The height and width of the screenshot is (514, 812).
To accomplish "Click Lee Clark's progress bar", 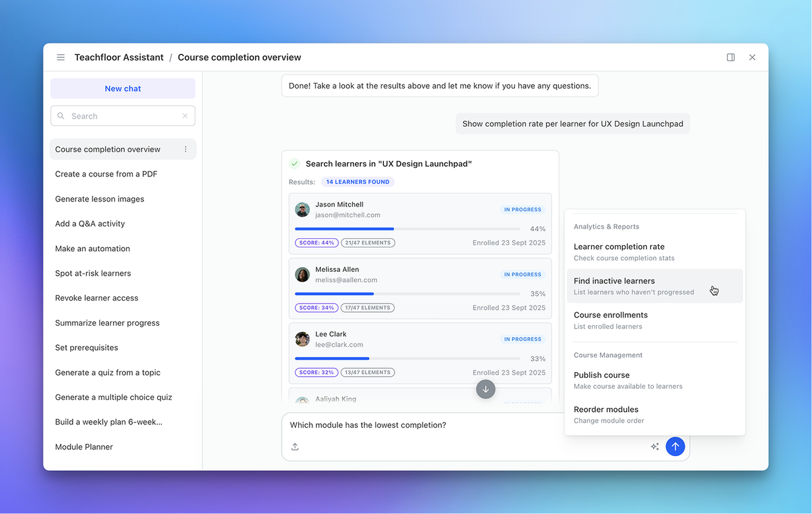I will tap(408, 359).
